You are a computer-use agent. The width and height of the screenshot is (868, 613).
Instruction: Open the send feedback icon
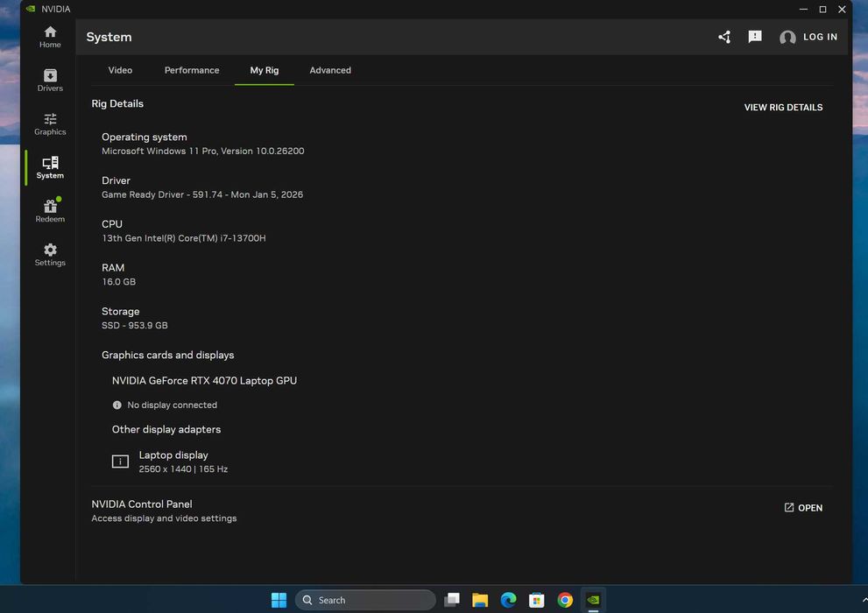point(754,37)
